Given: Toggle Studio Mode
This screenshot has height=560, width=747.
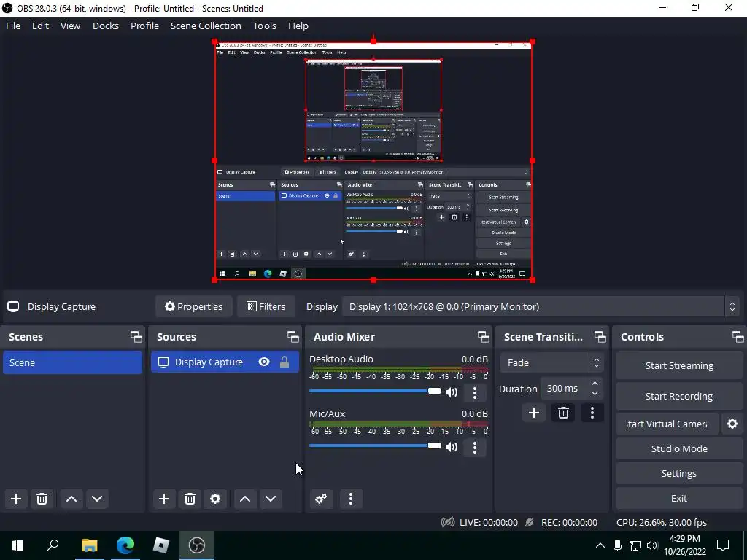Looking at the screenshot, I should 679,448.
